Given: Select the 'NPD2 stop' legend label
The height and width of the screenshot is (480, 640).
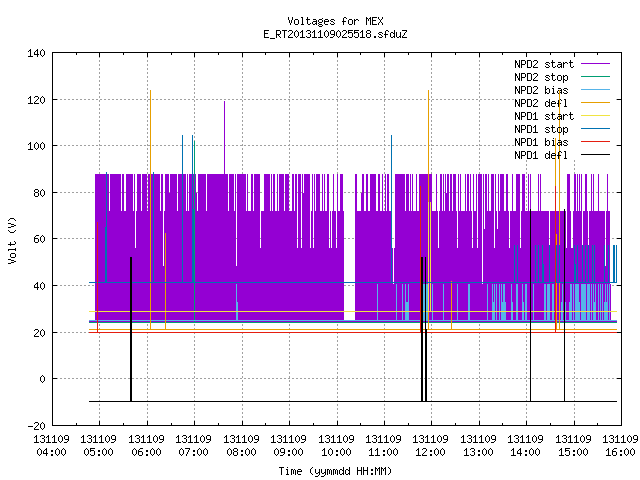Looking at the screenshot, I should tap(541, 77).
